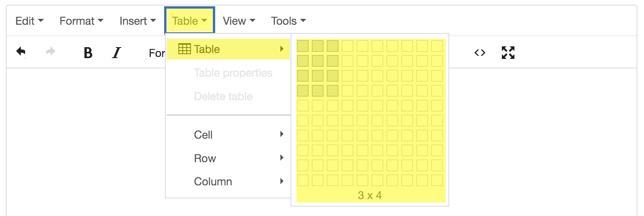The height and width of the screenshot is (216, 644).
Task: Toggle fullscreen mode icon
Action: 508,53
